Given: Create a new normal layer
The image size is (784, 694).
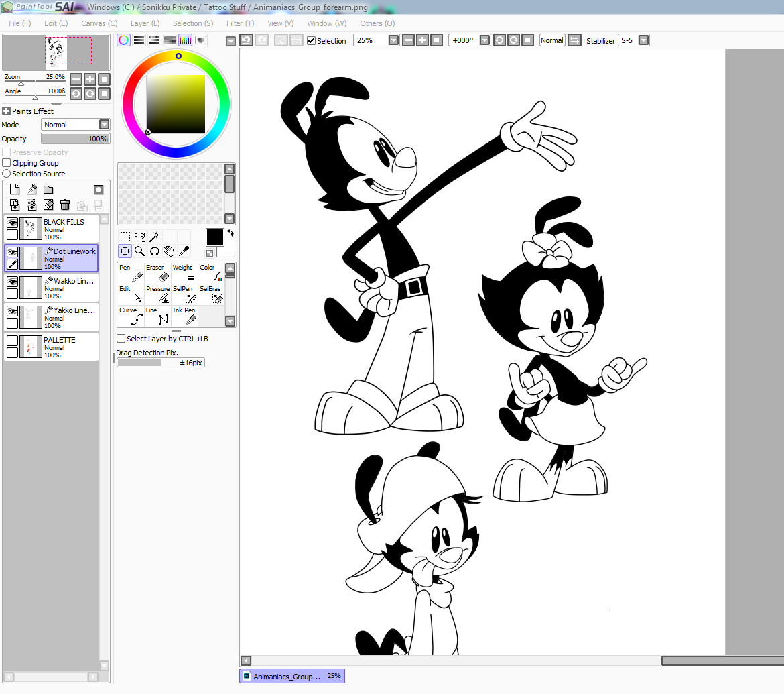Looking at the screenshot, I should click(x=15, y=189).
